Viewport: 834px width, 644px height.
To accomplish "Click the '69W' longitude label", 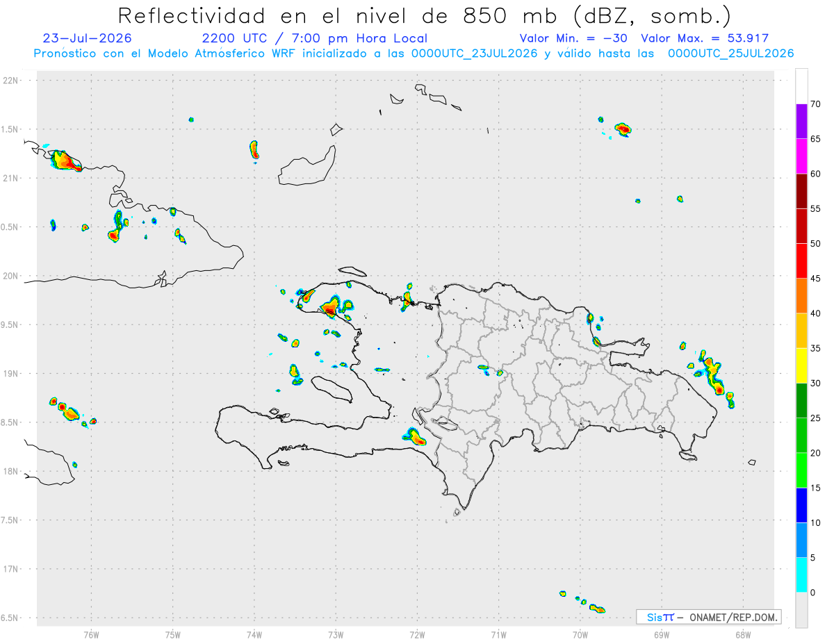I will (x=662, y=634).
